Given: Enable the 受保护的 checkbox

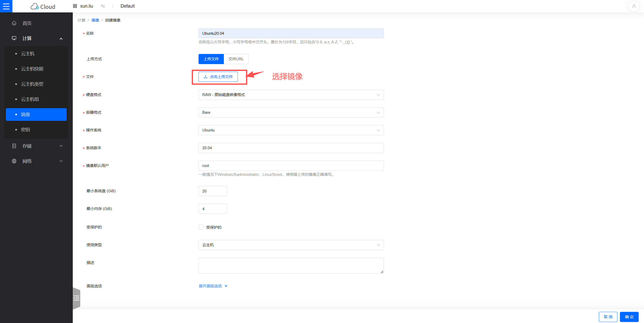Looking at the screenshot, I should point(201,227).
